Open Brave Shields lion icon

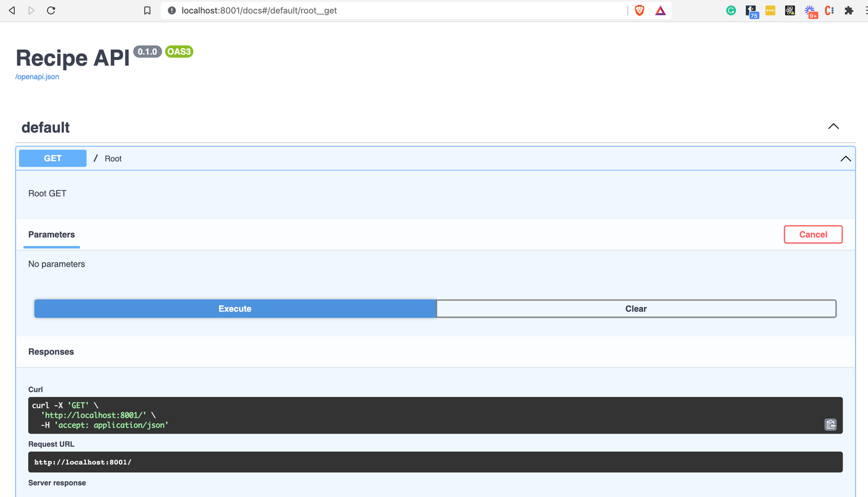pyautogui.click(x=640, y=10)
